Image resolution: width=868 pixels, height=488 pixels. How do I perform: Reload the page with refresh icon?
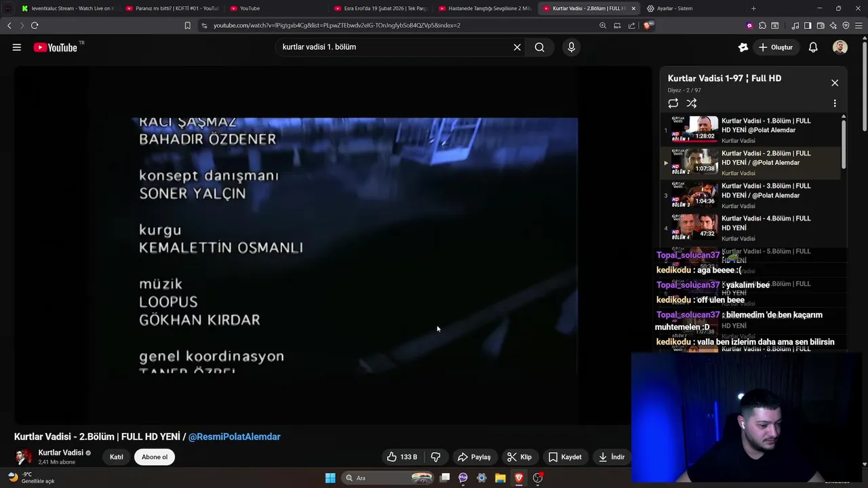pyautogui.click(x=35, y=26)
